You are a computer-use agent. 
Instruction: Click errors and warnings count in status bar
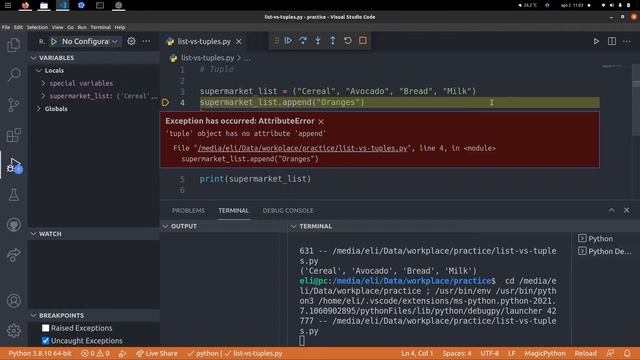(x=96, y=353)
